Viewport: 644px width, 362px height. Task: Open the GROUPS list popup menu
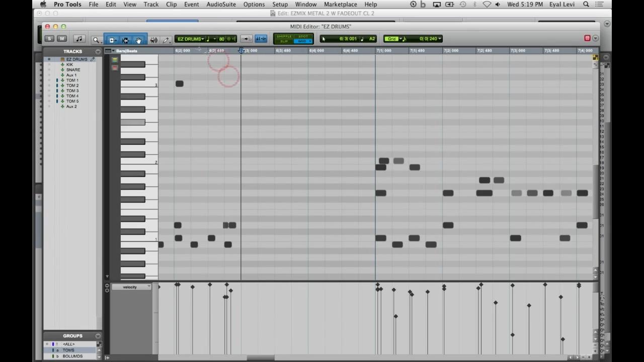(x=98, y=336)
